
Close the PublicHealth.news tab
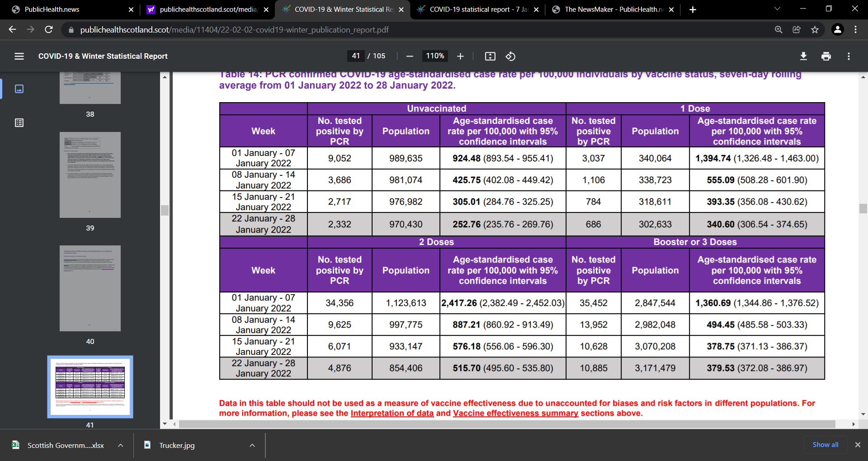click(131, 9)
